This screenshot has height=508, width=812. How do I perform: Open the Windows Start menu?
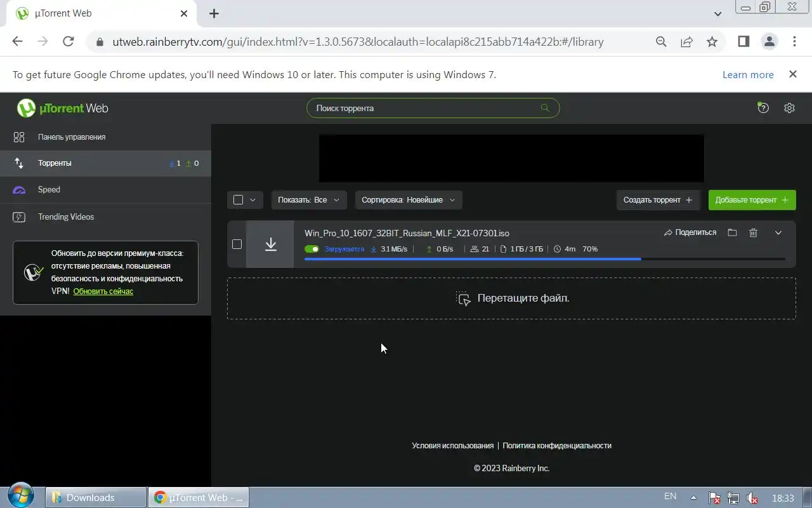click(x=21, y=497)
